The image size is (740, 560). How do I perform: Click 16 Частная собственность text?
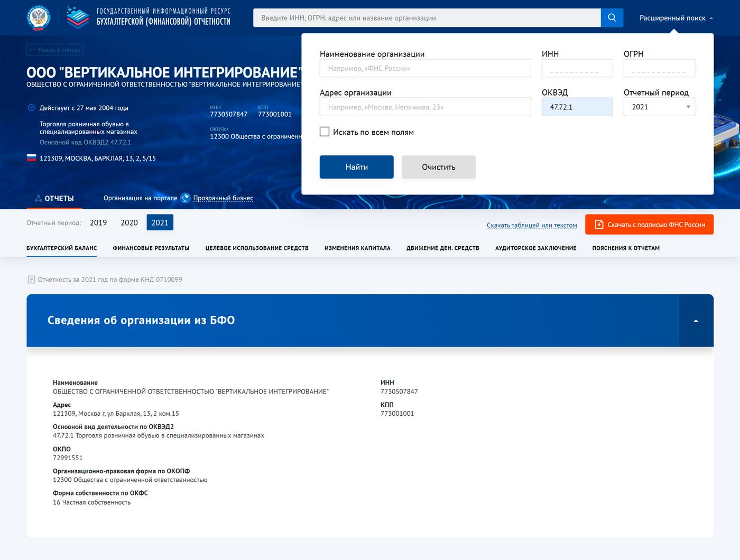(91, 502)
